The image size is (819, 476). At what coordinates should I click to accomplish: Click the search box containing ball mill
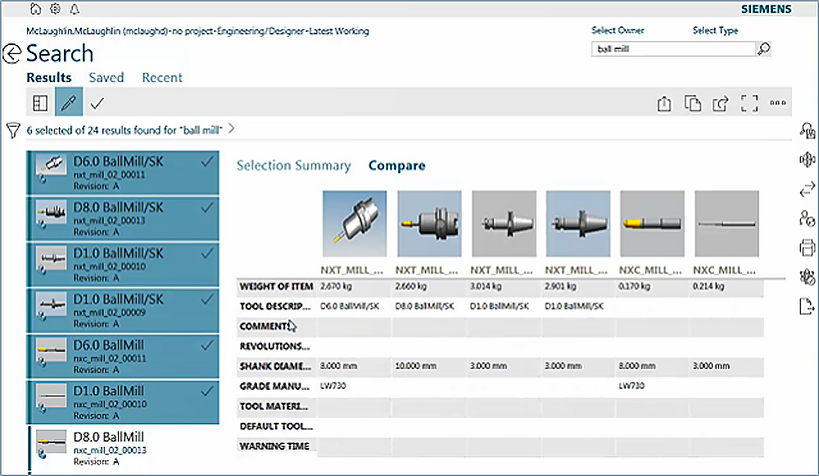click(673, 48)
